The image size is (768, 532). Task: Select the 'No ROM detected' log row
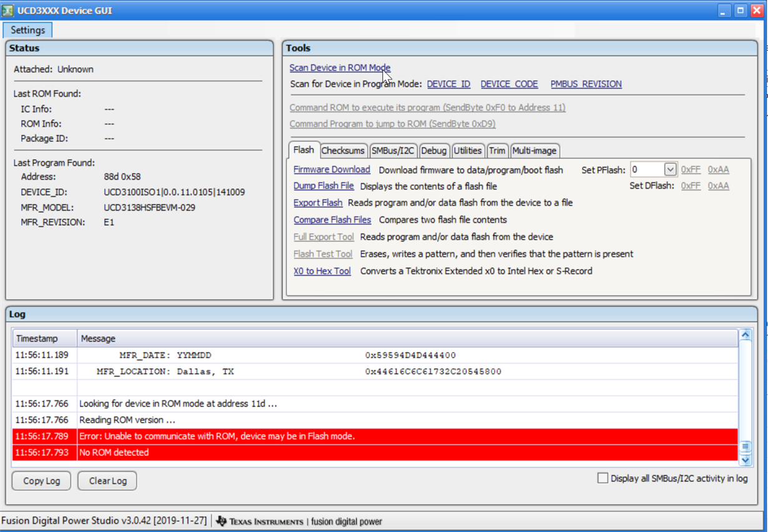point(375,453)
